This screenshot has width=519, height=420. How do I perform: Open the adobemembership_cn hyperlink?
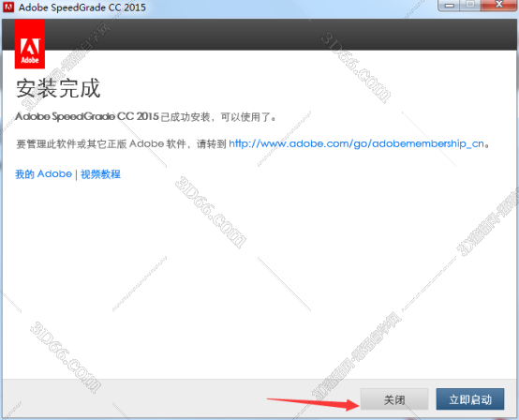[357, 143]
